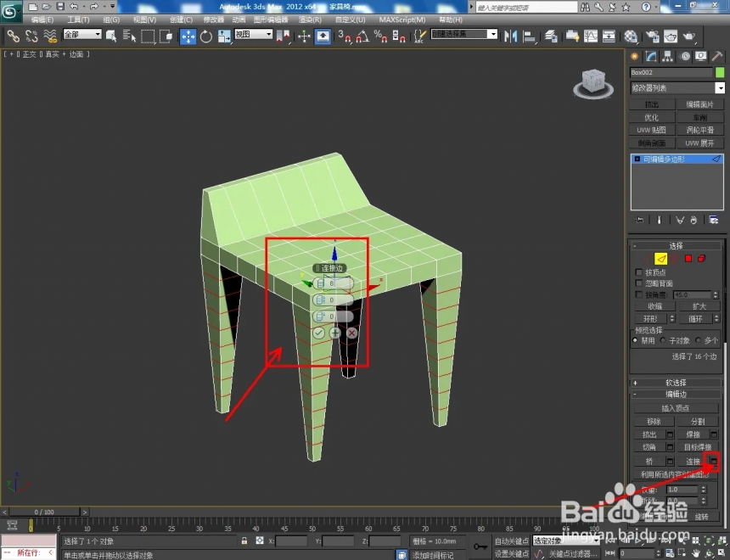Collapse the 编辑边 rollout

coord(676,395)
